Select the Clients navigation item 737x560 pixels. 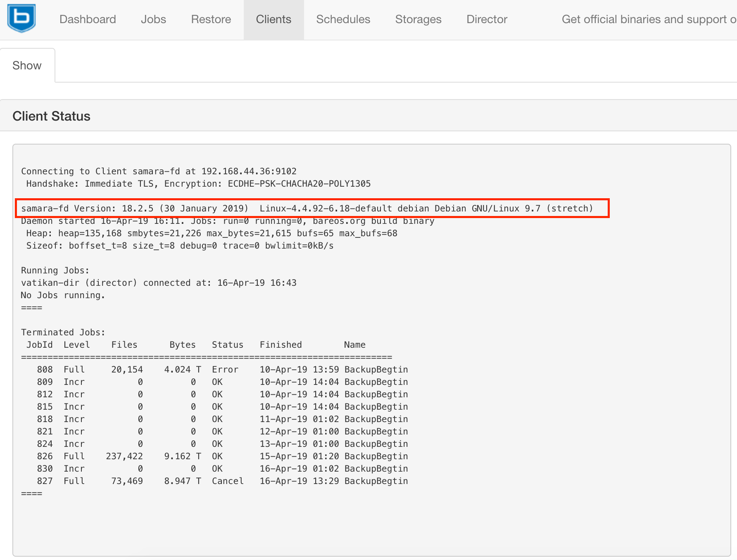(273, 19)
